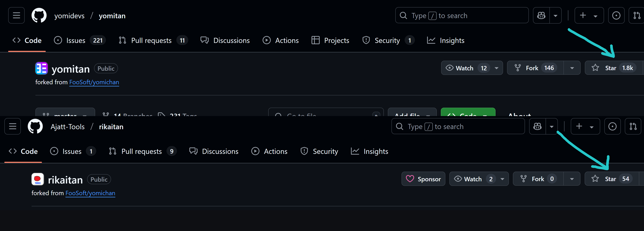Switch to yomitan's Code tab
644x231 pixels.
click(27, 40)
